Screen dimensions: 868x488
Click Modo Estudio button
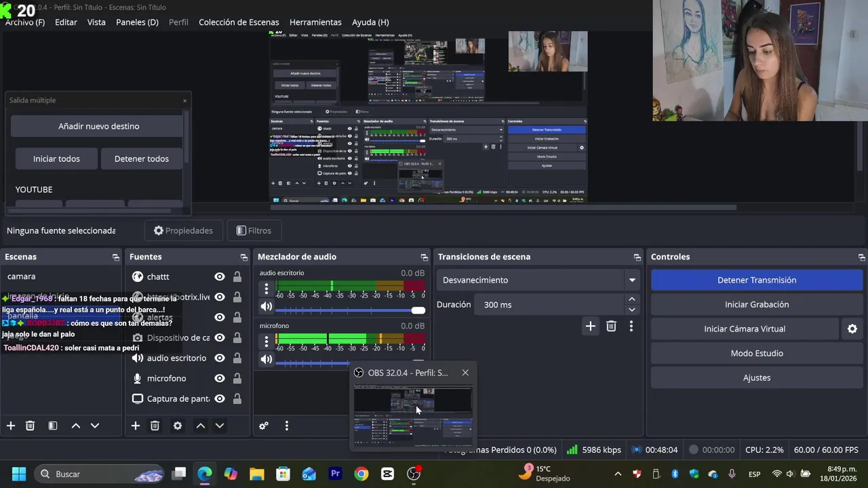pos(757,353)
